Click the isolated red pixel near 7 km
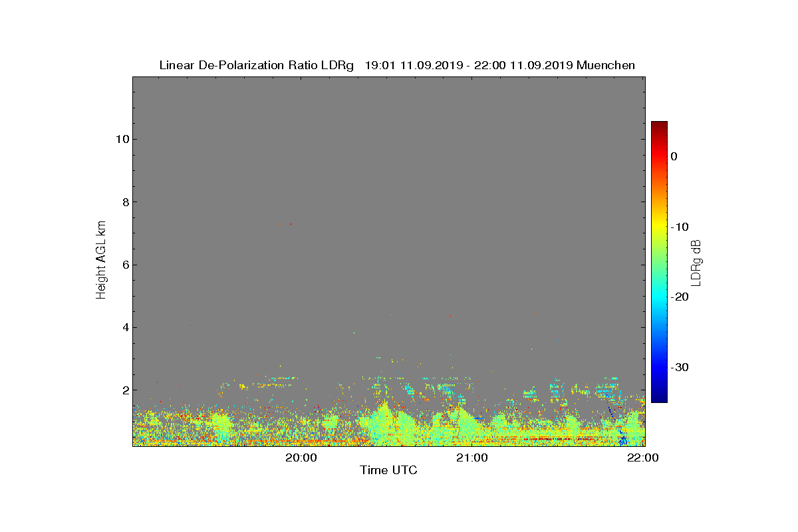This screenshot has width=798, height=532. 291,224
